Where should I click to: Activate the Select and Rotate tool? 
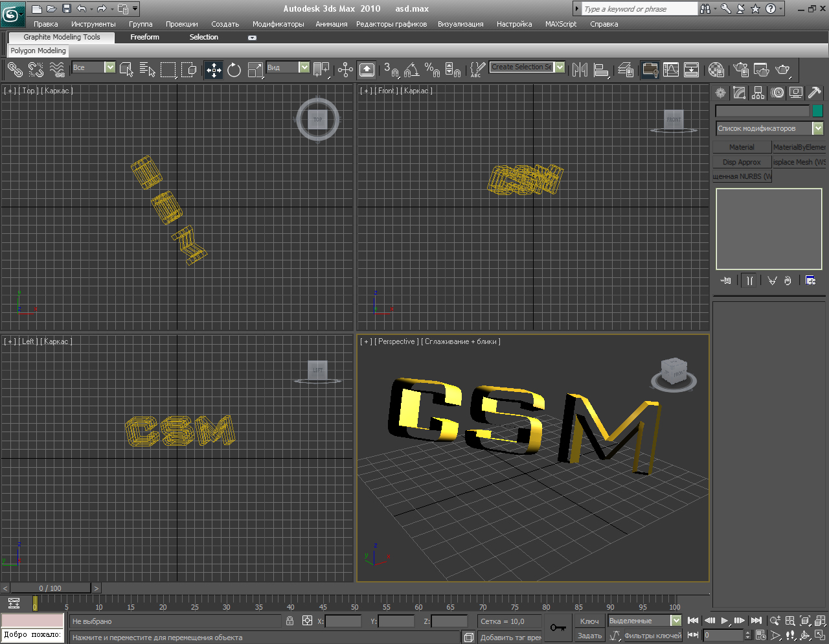pyautogui.click(x=234, y=69)
